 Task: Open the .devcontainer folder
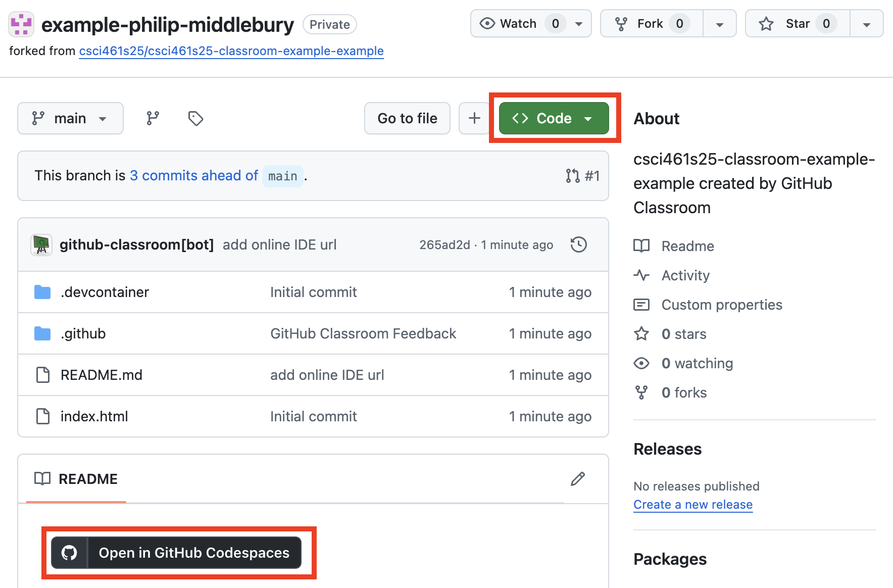(105, 292)
